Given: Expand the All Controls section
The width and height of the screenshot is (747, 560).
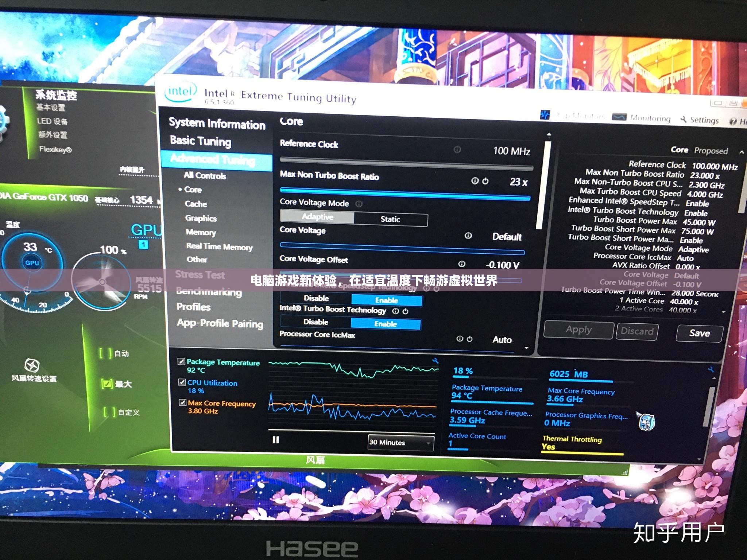Looking at the screenshot, I should [205, 177].
